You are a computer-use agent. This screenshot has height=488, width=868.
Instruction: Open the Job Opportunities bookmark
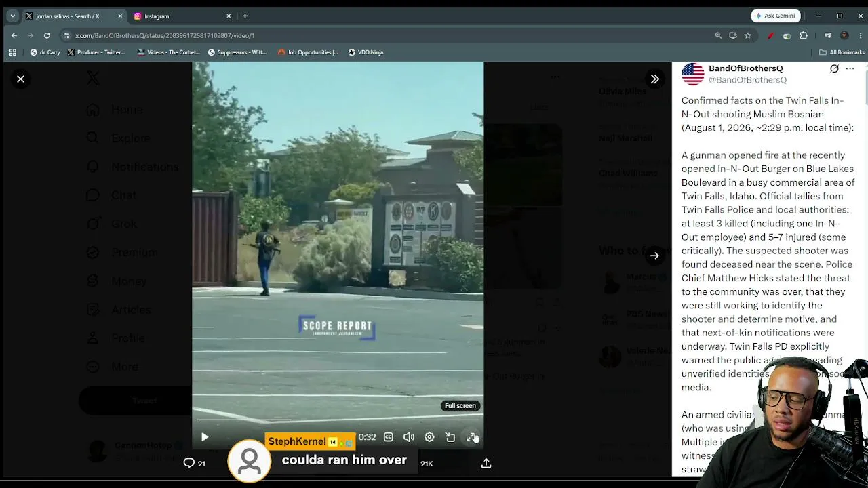point(308,52)
